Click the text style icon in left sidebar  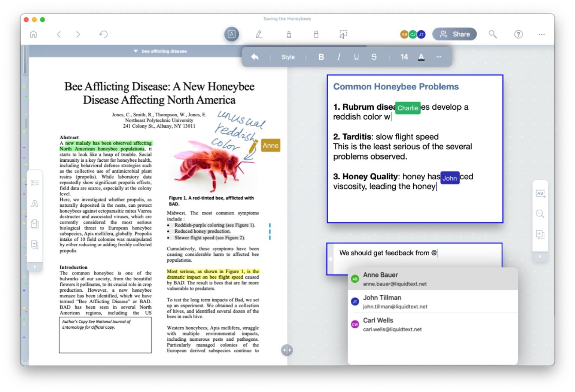(35, 203)
